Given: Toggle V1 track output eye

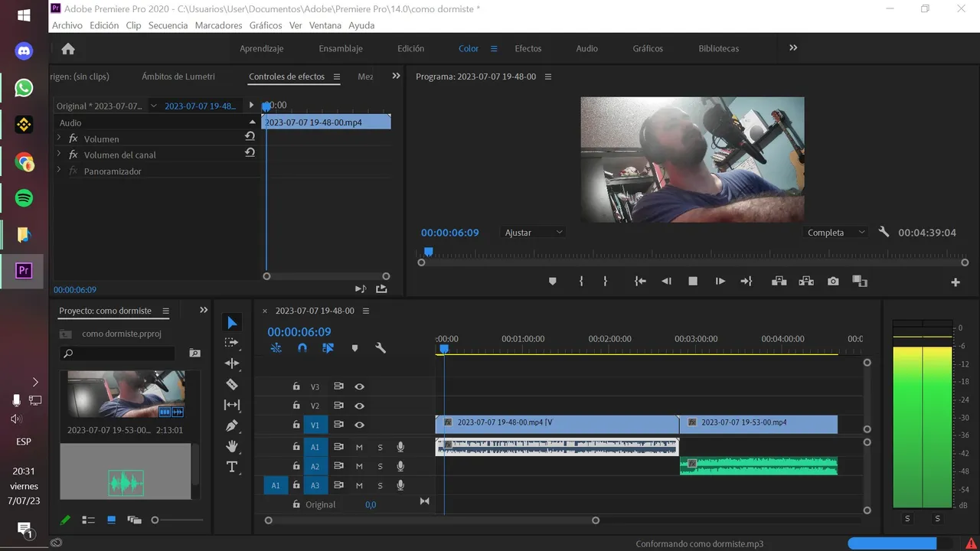Looking at the screenshot, I should 359,425.
